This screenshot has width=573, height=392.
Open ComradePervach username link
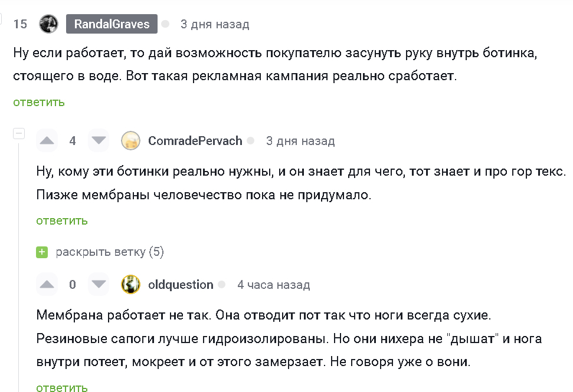pyautogui.click(x=195, y=141)
